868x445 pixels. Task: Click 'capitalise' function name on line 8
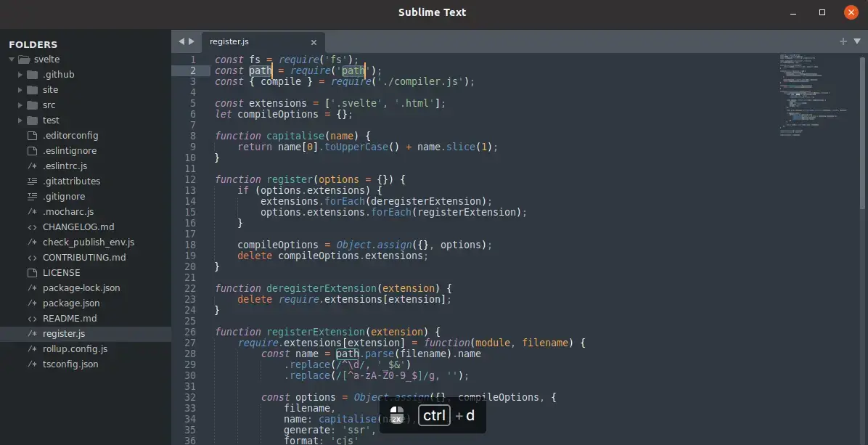[x=295, y=136]
